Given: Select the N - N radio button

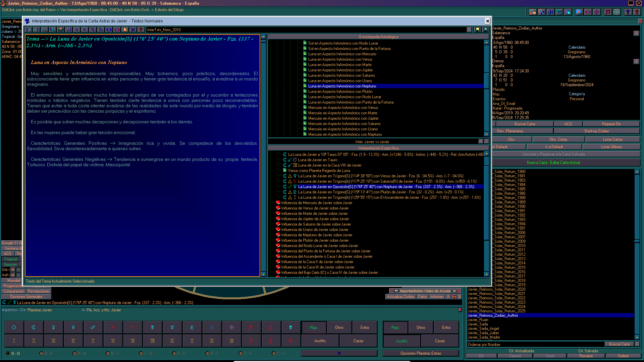Looking at the screenshot, I should tap(8, 353).
